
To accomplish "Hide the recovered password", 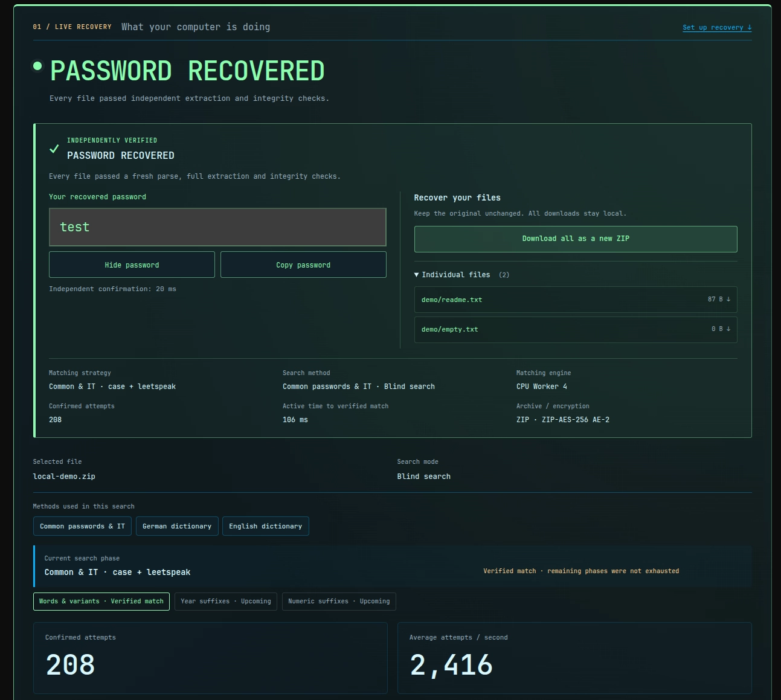I will 132,265.
